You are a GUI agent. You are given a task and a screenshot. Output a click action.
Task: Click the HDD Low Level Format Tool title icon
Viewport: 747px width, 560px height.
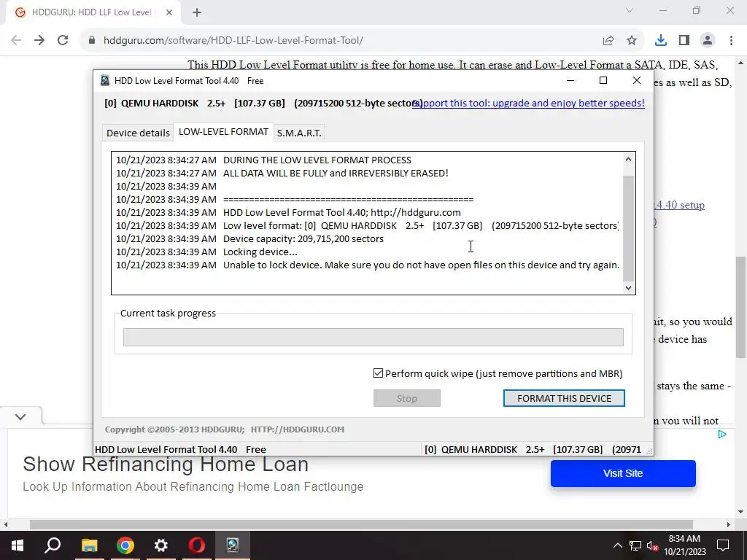105,80
